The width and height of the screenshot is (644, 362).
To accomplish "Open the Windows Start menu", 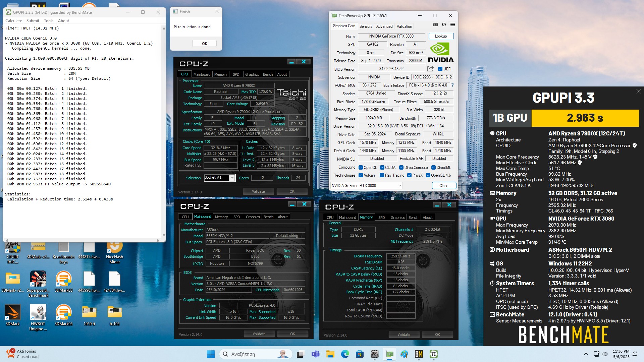I will [211, 354].
